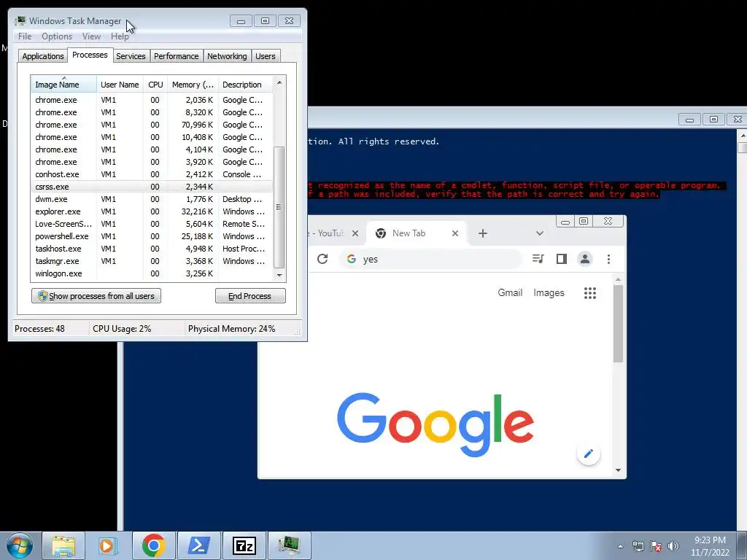Click the customize Chrome pencil icon
747x560 pixels.
pyautogui.click(x=589, y=454)
